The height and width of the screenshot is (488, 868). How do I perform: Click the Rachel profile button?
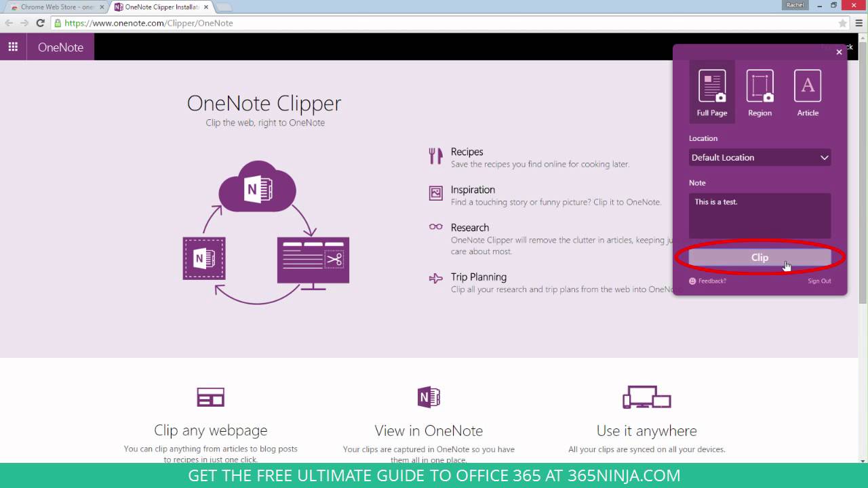794,5
